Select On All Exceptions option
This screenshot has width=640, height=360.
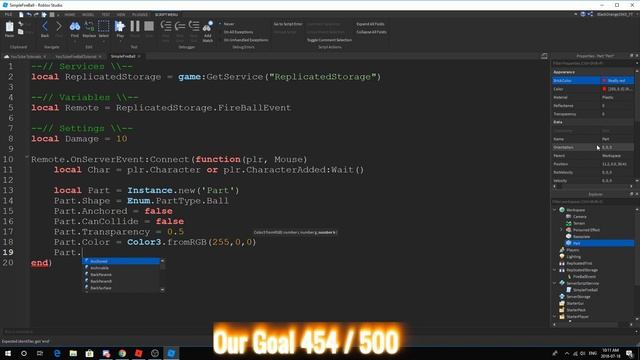point(238,32)
